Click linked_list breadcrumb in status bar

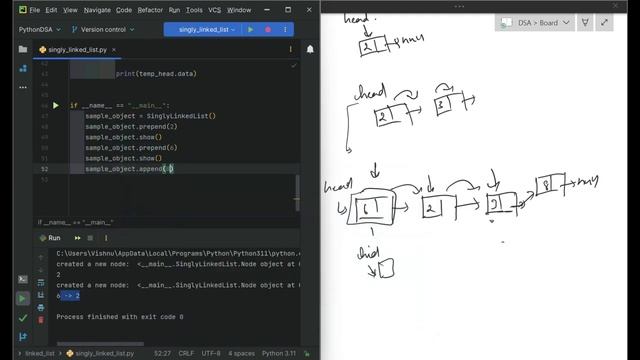click(40, 353)
